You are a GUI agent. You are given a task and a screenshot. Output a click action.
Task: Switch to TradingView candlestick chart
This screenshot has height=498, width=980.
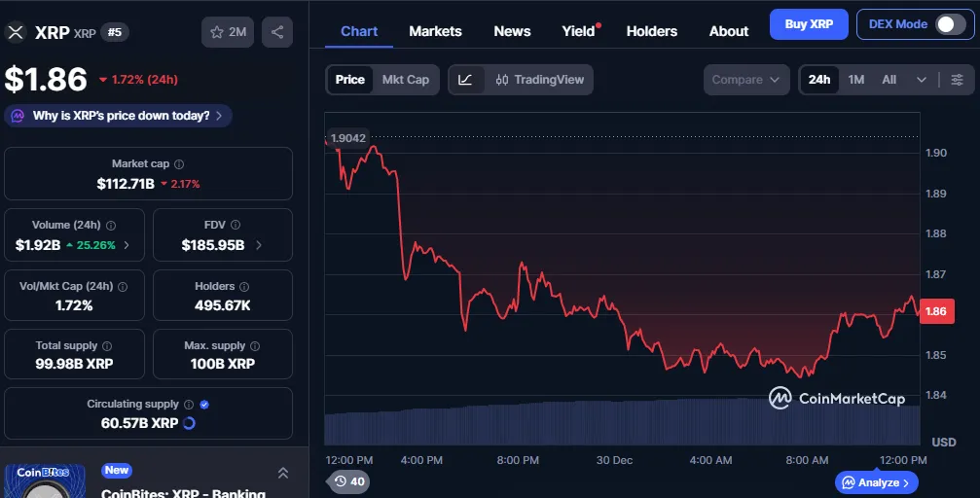click(539, 80)
